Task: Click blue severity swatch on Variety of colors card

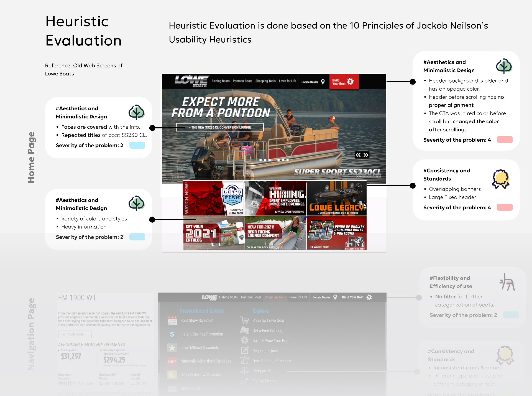Action: click(x=137, y=237)
